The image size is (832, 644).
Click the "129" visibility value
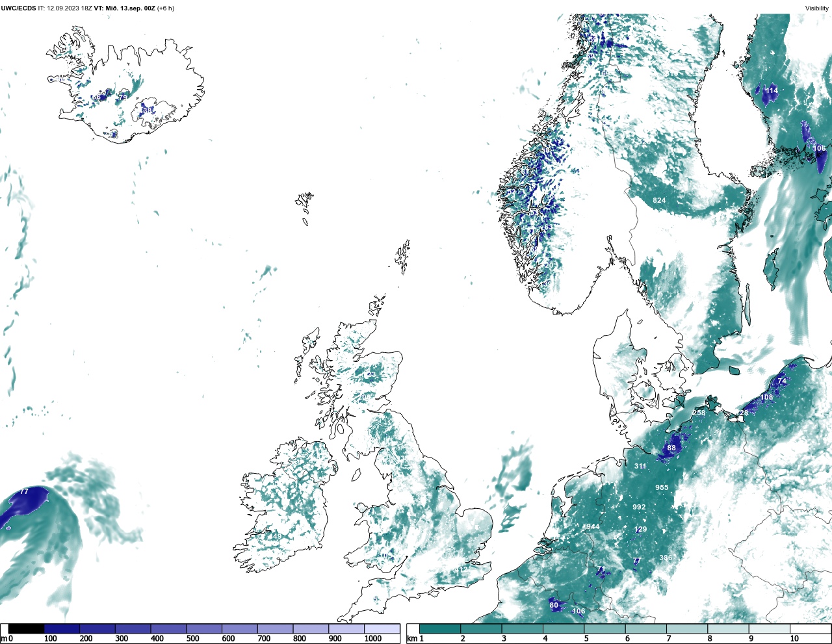point(640,529)
